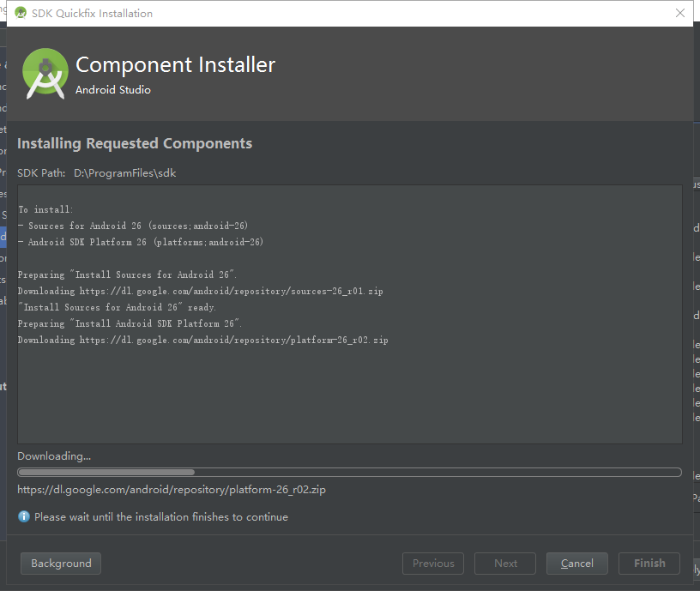Click the Previous button
The width and height of the screenshot is (700, 591).
point(433,564)
